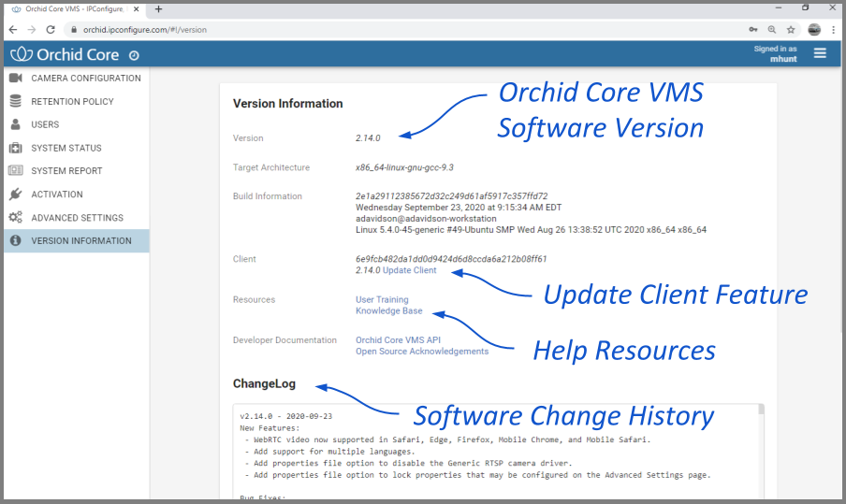846x504 pixels.
Task: Click browser forward arrow
Action: (32, 30)
